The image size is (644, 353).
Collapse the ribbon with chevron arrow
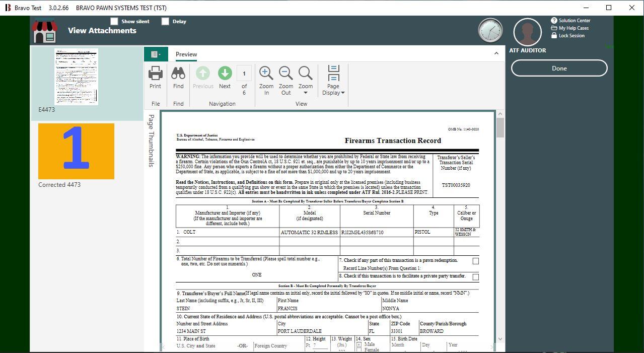[x=496, y=53]
